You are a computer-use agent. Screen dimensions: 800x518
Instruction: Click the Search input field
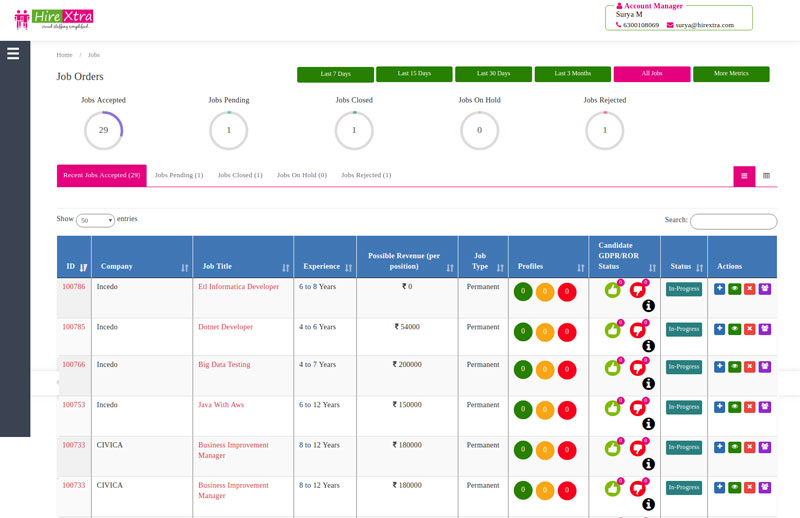tap(733, 221)
